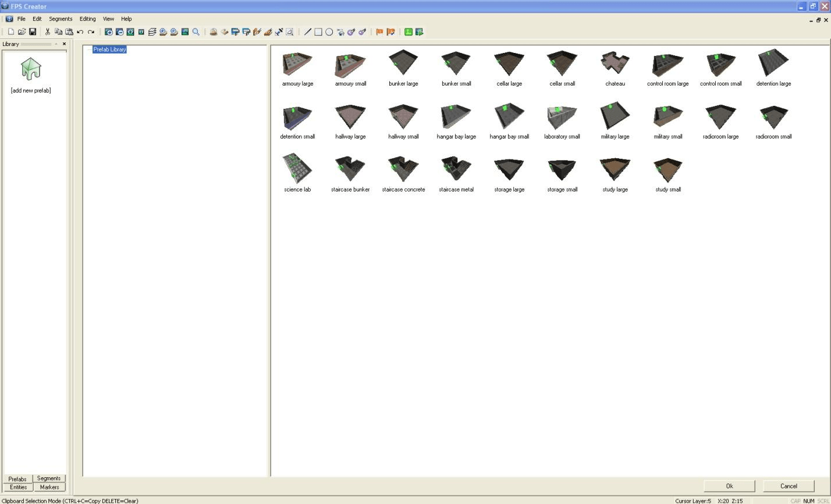
Task: Open the Editing menu
Action: (87, 19)
